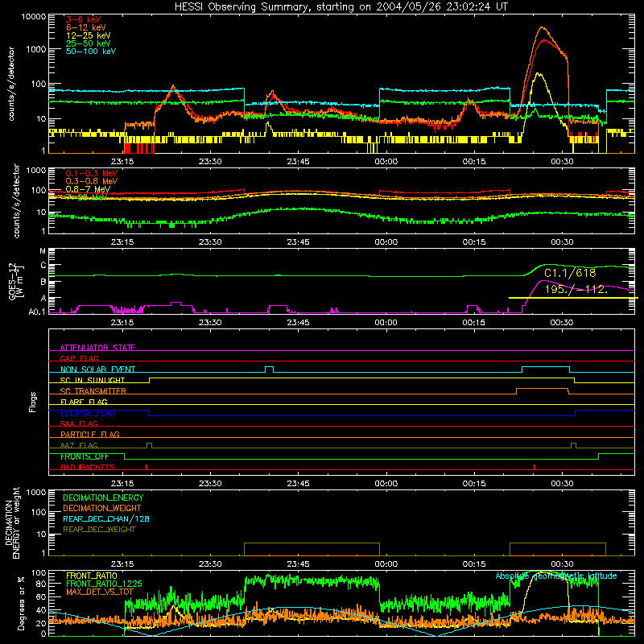
Task: Select the GAP_FLAG label
Action: (80, 358)
